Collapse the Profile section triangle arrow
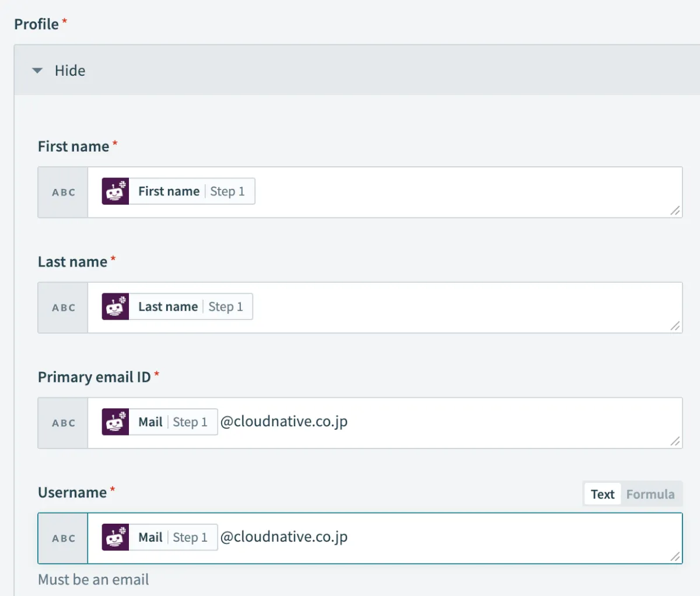Screen dimensions: 700x596 tap(37, 71)
